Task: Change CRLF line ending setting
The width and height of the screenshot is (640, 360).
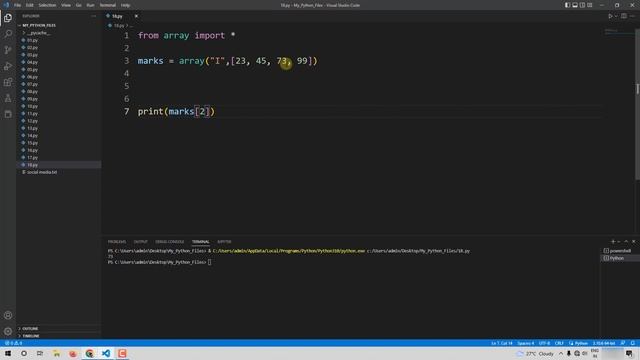Action: (559, 343)
